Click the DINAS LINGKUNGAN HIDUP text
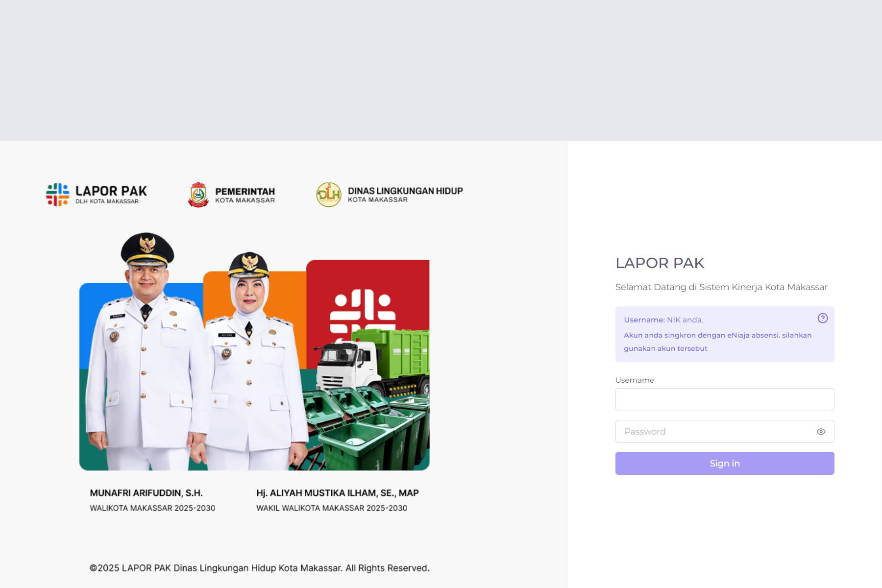The width and height of the screenshot is (882, 588). tap(405, 191)
